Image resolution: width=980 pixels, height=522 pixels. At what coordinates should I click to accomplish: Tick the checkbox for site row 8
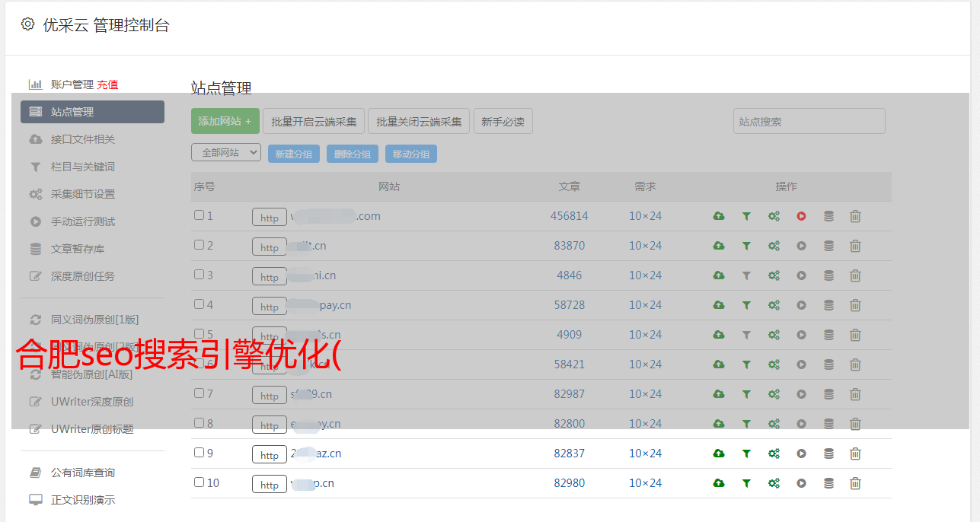(x=199, y=423)
